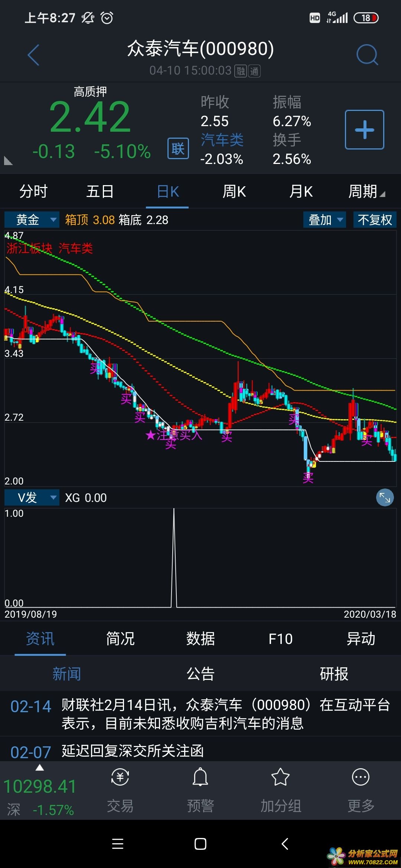Tap the Android recent-apps menu icon

[x=118, y=844]
